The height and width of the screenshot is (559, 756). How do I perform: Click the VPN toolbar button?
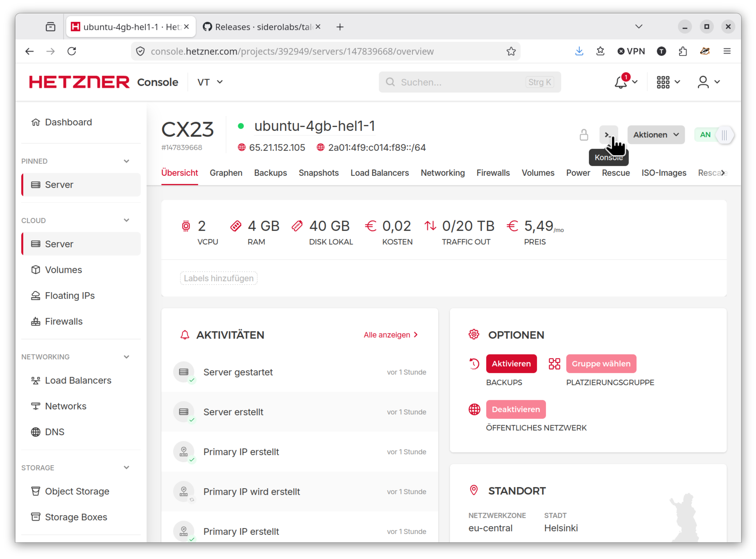point(631,51)
